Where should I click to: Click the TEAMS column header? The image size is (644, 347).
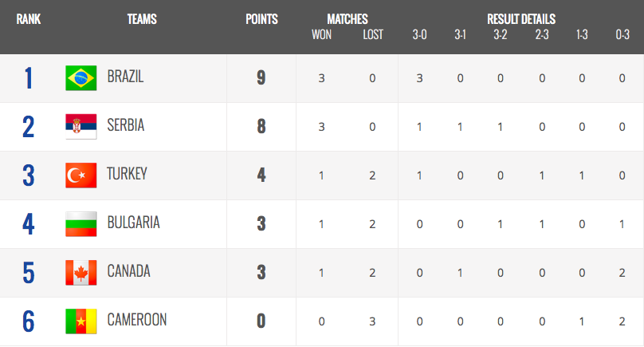pos(142,19)
